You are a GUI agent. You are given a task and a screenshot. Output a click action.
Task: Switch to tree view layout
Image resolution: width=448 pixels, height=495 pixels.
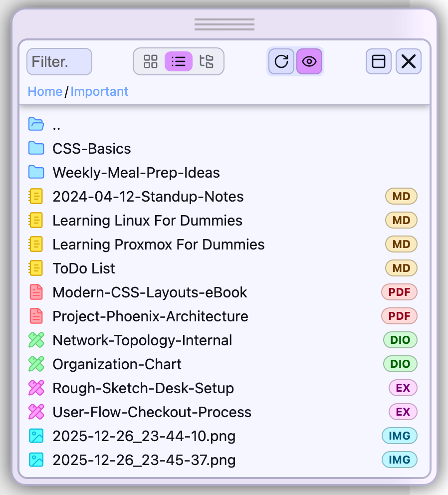[207, 61]
